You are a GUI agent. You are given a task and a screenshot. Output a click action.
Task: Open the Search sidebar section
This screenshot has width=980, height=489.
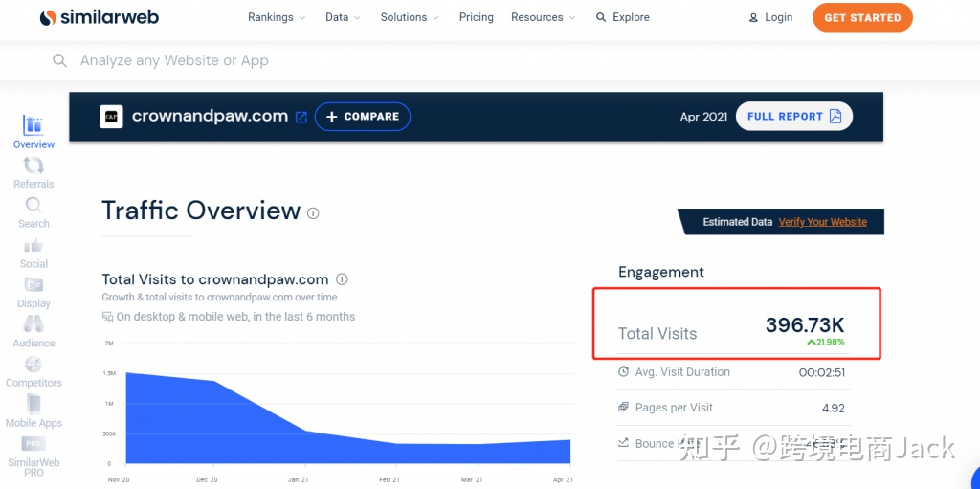point(33,212)
